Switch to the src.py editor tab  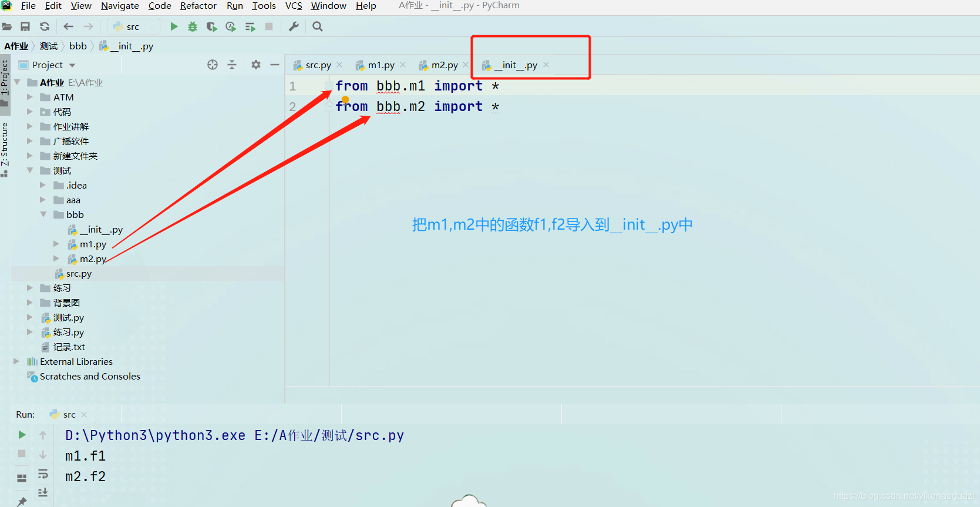point(318,65)
